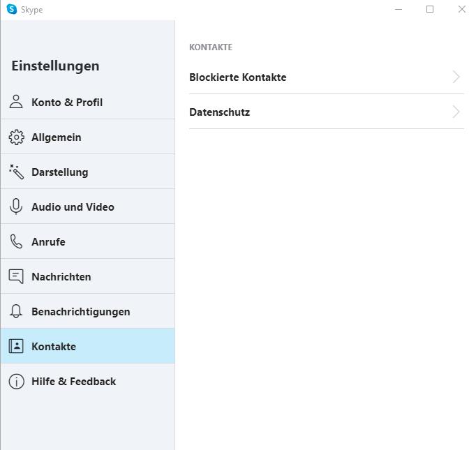Open Hilfe & Feedback section
The height and width of the screenshot is (450, 476).
click(x=88, y=381)
